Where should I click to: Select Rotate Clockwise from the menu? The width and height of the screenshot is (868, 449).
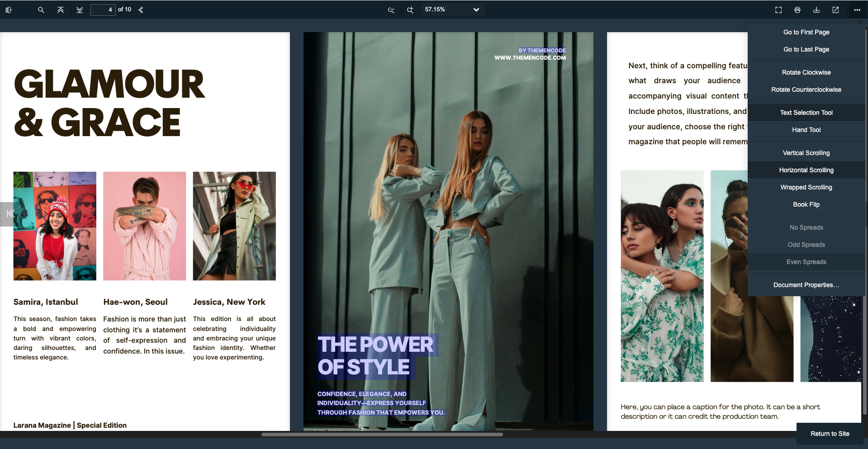pos(806,72)
